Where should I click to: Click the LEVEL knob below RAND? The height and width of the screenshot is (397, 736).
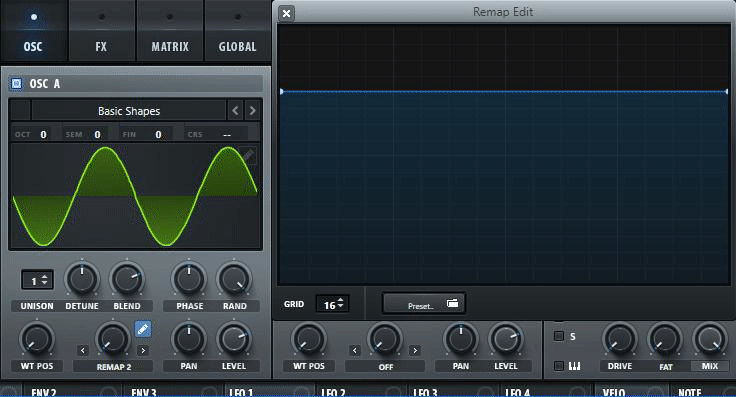click(234, 339)
